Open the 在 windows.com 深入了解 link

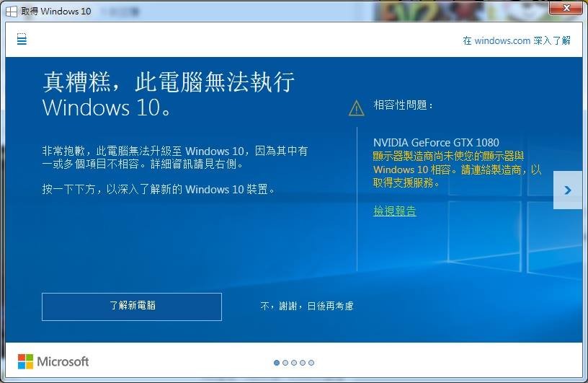pos(517,40)
